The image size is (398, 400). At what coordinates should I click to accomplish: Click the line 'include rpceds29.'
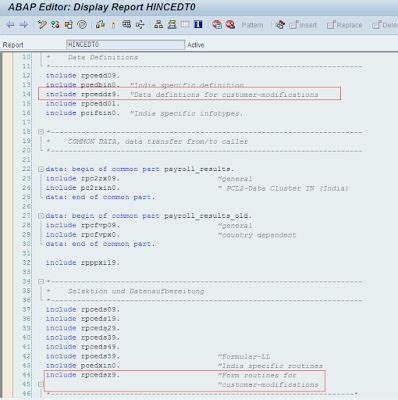tap(83, 328)
